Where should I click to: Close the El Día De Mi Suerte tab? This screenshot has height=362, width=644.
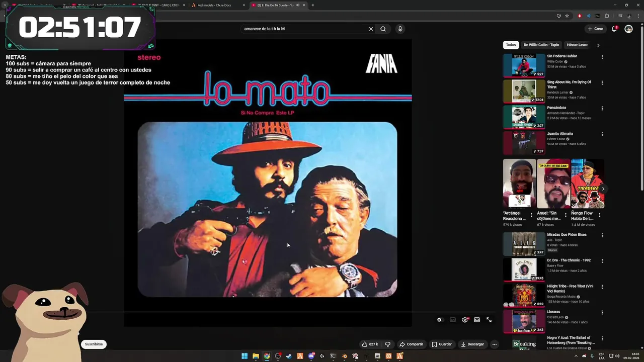[304, 5]
